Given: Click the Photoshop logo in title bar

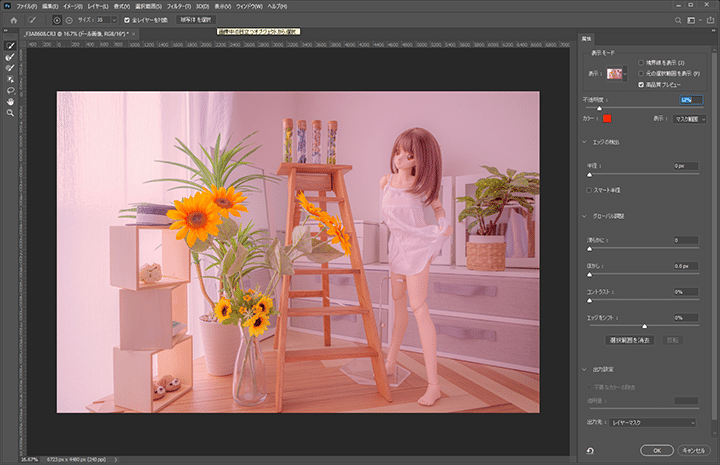Looking at the screenshot, I should (7, 6).
